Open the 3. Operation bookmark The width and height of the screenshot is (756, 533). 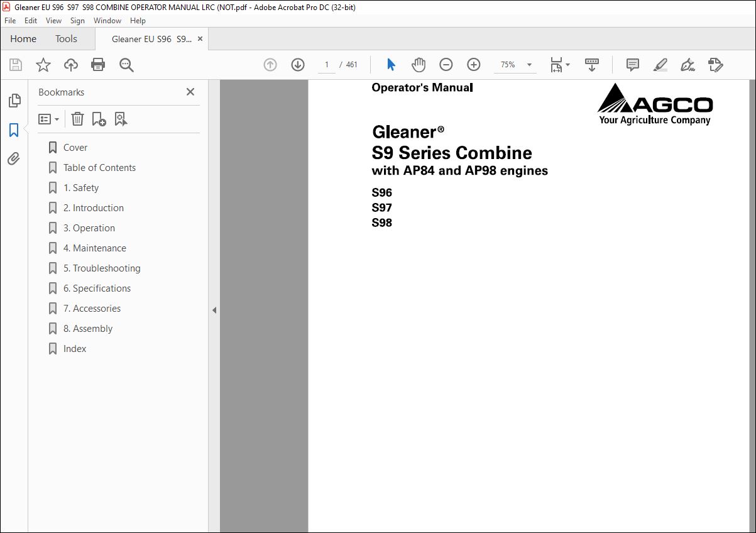click(x=89, y=228)
